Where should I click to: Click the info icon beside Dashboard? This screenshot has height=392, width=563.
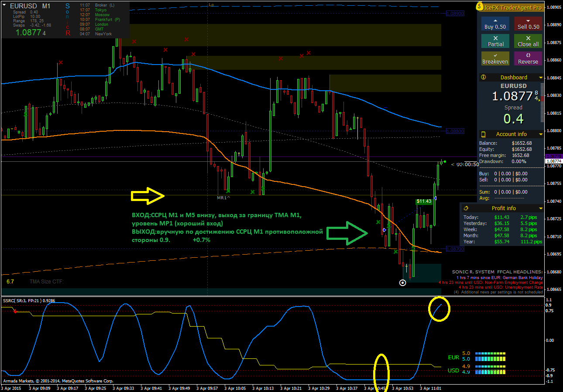tap(483, 77)
